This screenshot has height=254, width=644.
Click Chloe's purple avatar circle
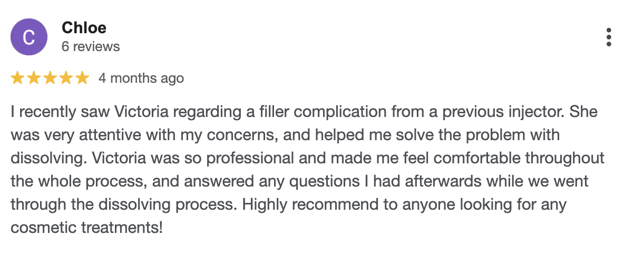[x=29, y=37]
